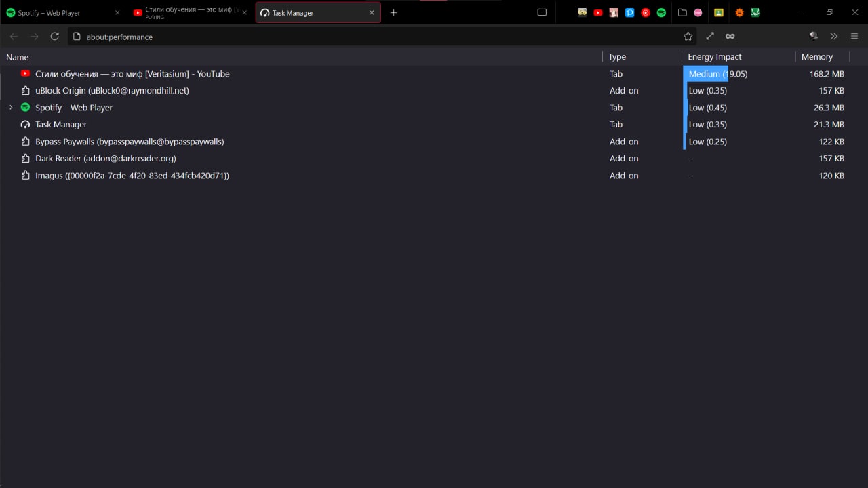
Task: Select the uBlock Origin add-on row
Action: point(434,91)
